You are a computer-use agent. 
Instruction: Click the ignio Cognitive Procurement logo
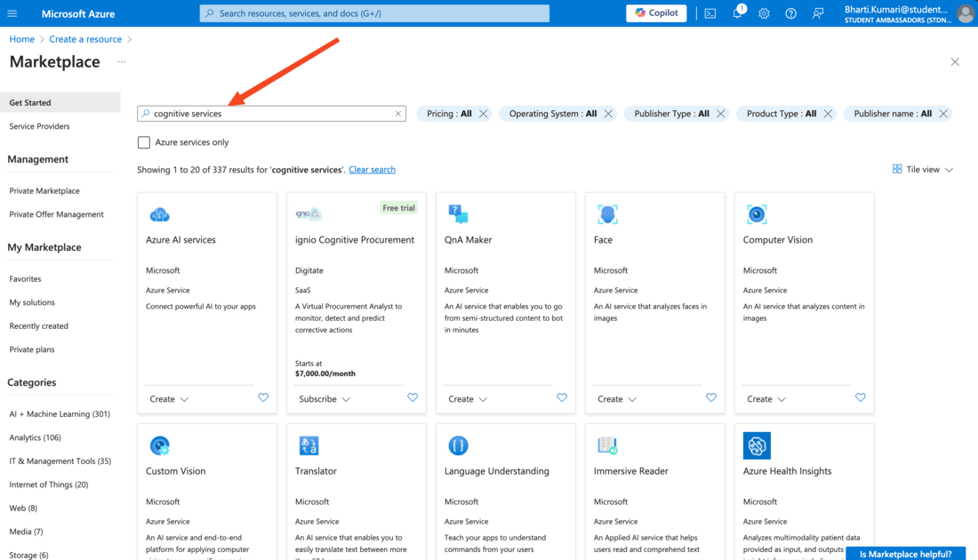coord(309,214)
